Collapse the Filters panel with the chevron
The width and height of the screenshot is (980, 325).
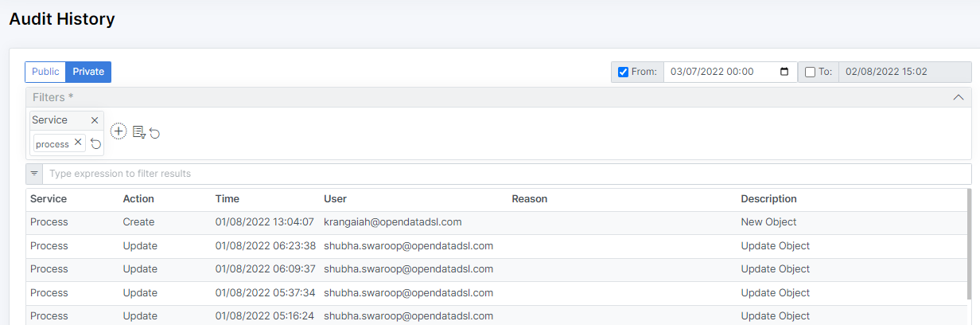958,97
